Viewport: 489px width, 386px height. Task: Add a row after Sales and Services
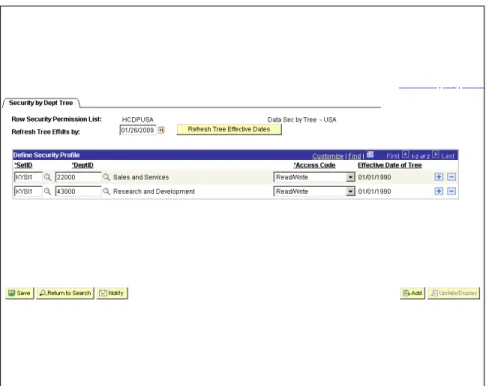[439, 177]
